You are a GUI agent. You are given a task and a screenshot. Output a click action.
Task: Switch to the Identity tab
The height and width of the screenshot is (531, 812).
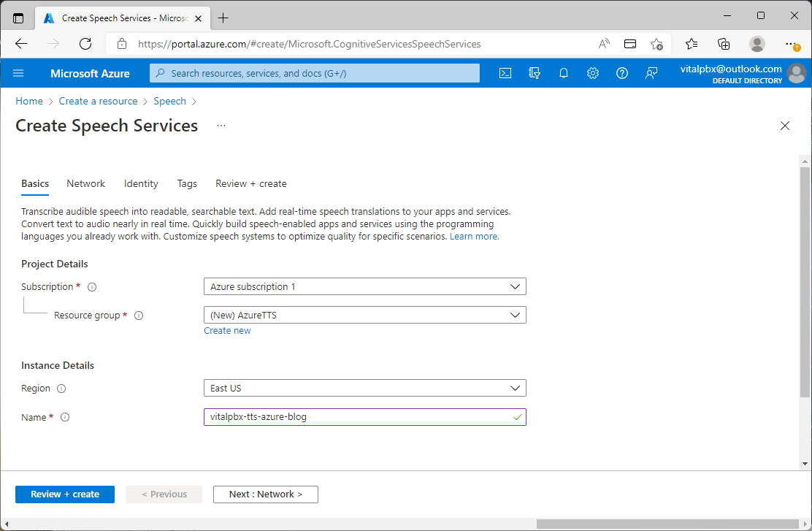click(x=140, y=183)
